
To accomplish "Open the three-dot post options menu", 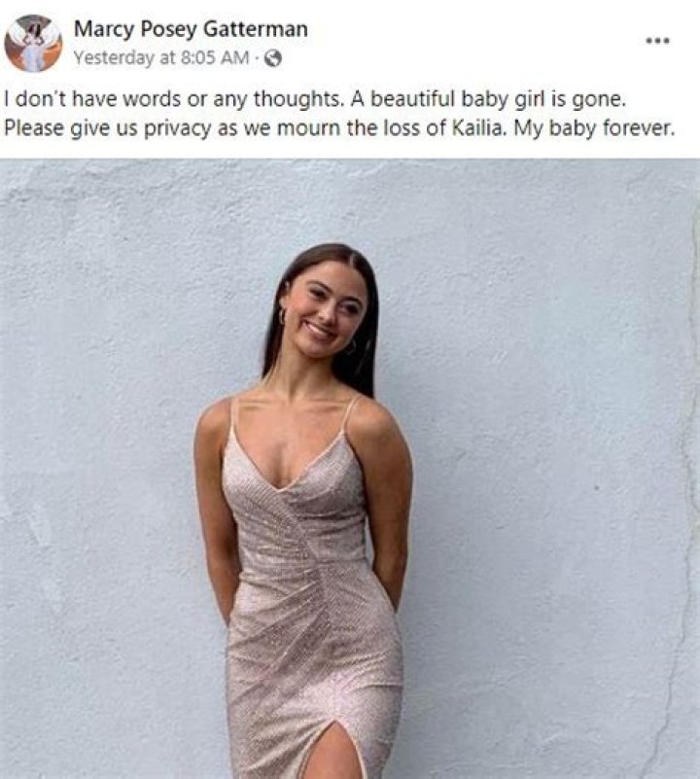I will point(658,40).
